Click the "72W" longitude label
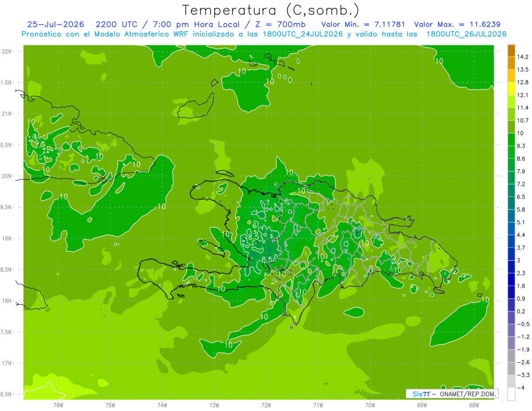Screen dimensions: 532x411 (x=266, y=405)
